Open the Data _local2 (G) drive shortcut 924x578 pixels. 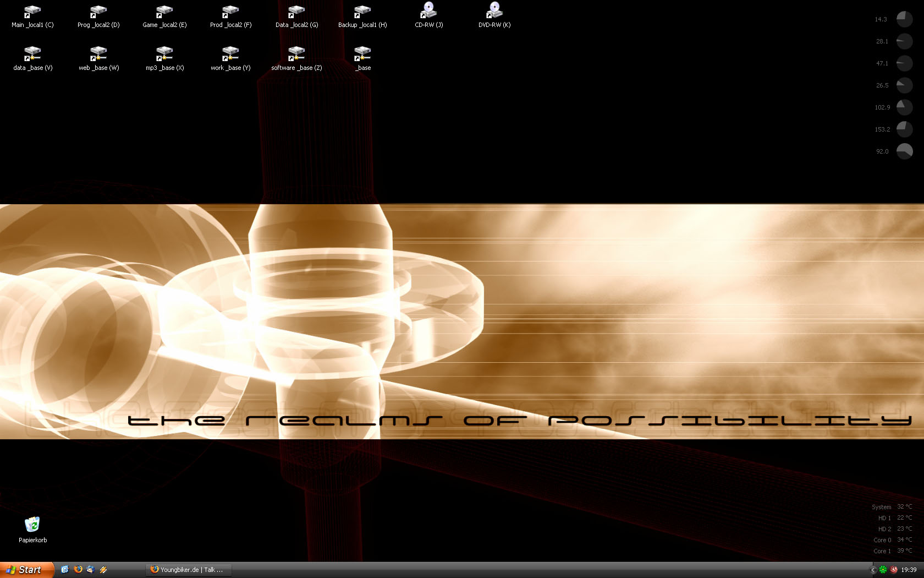(x=296, y=17)
